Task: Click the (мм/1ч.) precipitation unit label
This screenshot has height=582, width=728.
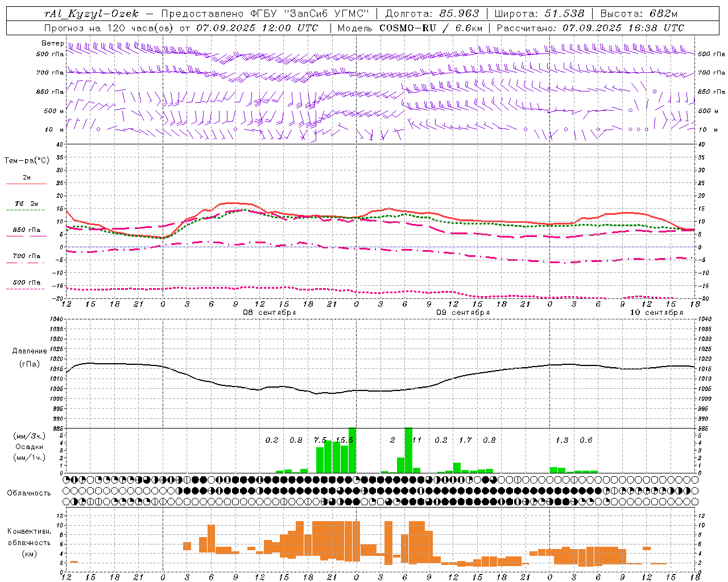Action: pyautogui.click(x=30, y=458)
